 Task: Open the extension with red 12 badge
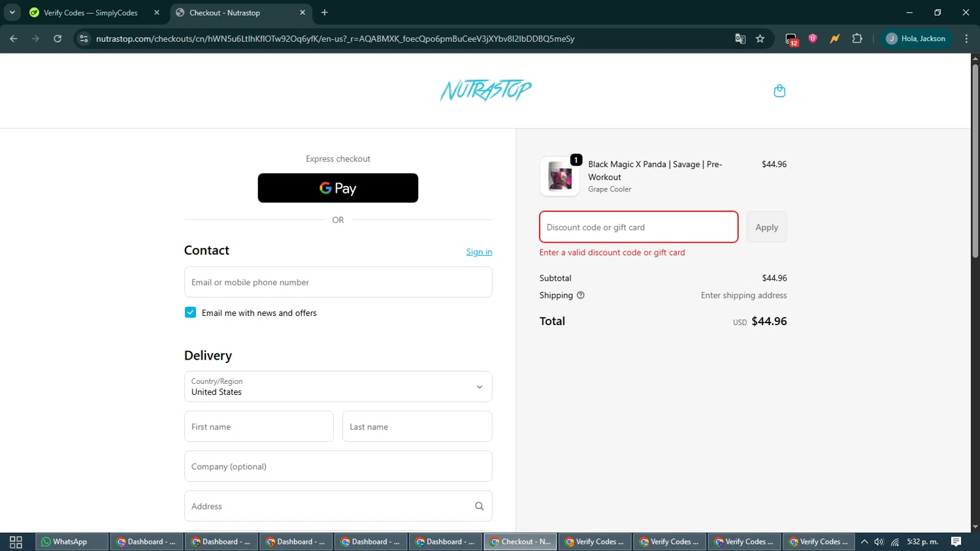(x=791, y=39)
